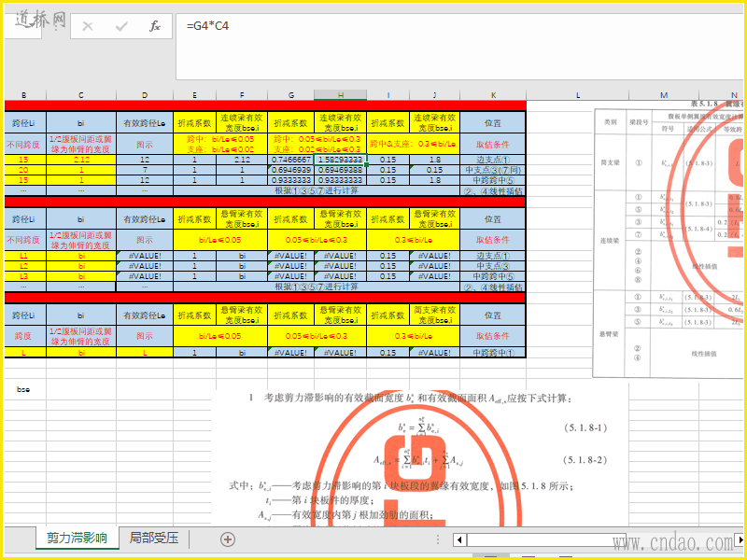747x560 pixels.
Task: Select the cell containing 0.69469388
Action: (x=341, y=170)
